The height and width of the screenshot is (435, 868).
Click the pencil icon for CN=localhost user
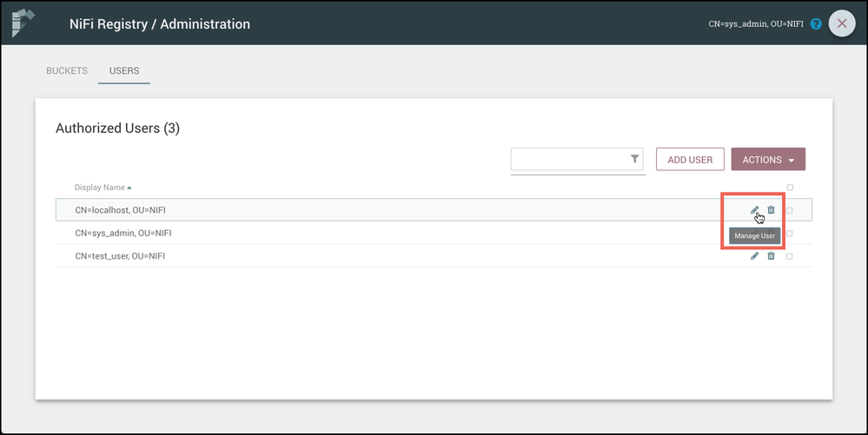point(754,210)
